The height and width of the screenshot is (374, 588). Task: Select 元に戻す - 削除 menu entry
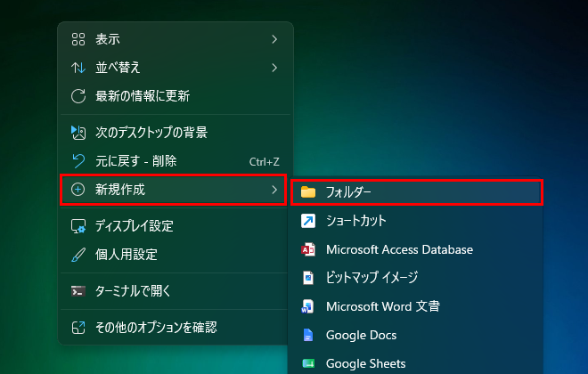(x=176, y=161)
